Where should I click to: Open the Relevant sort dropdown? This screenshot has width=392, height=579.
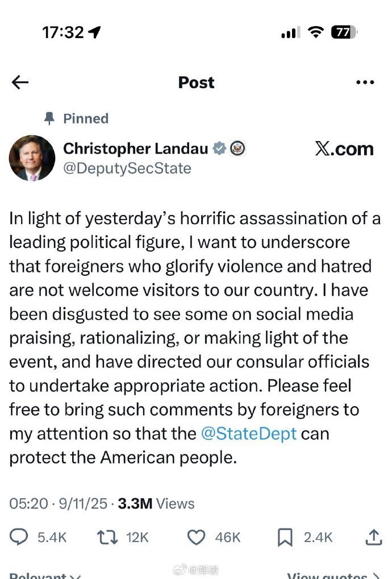(x=45, y=576)
